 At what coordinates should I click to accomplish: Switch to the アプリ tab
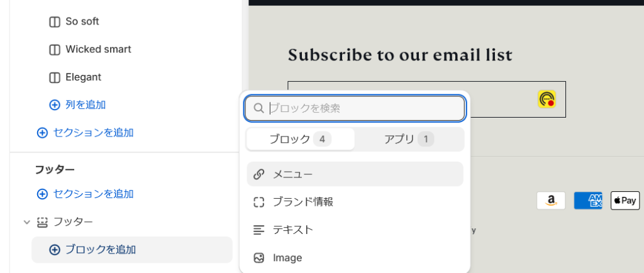pyautogui.click(x=409, y=139)
